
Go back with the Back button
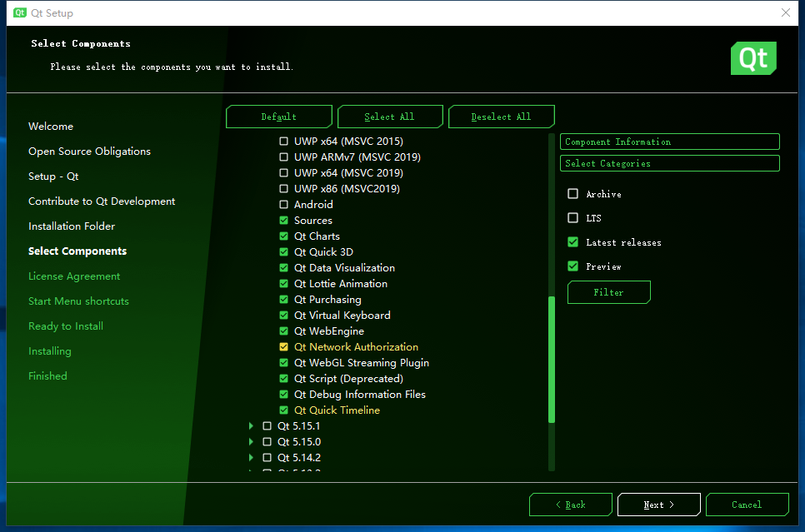tap(570, 505)
